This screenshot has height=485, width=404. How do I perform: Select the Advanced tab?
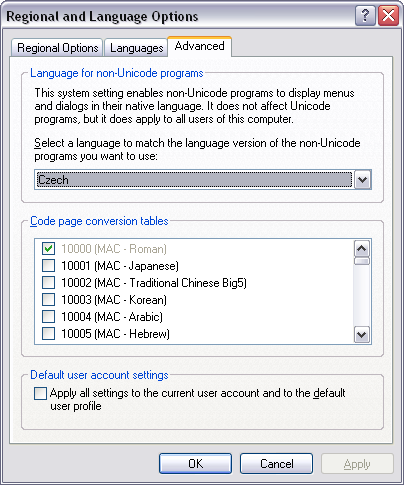pos(199,46)
